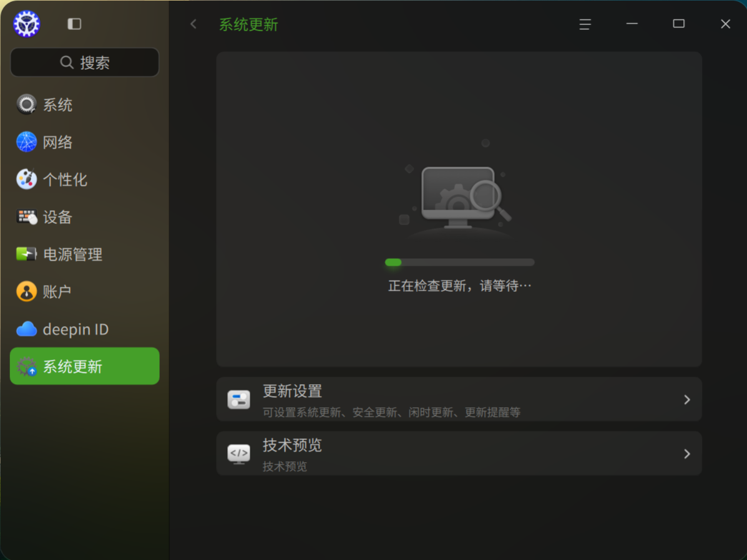Open the deepin ID page
The height and width of the screenshot is (560, 747).
[85, 329]
